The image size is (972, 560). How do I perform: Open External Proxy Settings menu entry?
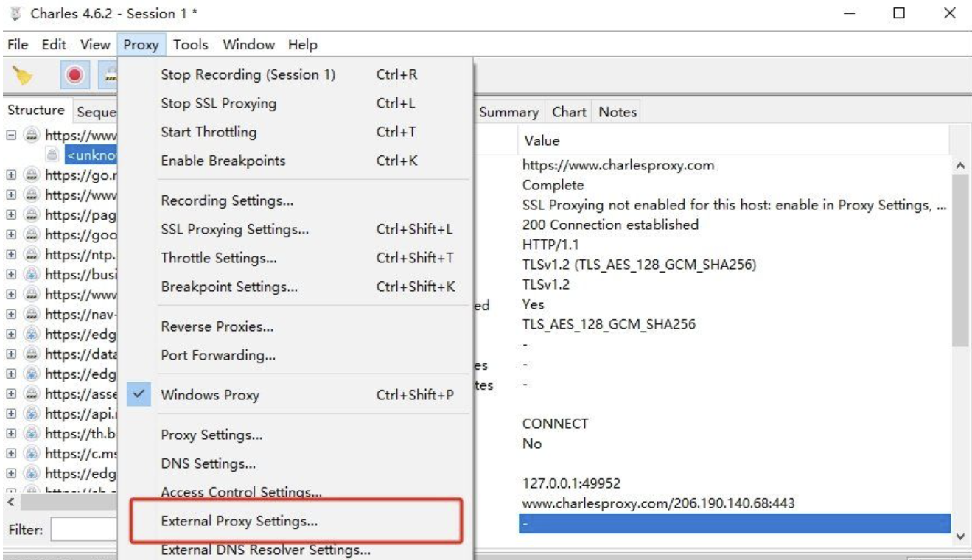coord(239,521)
